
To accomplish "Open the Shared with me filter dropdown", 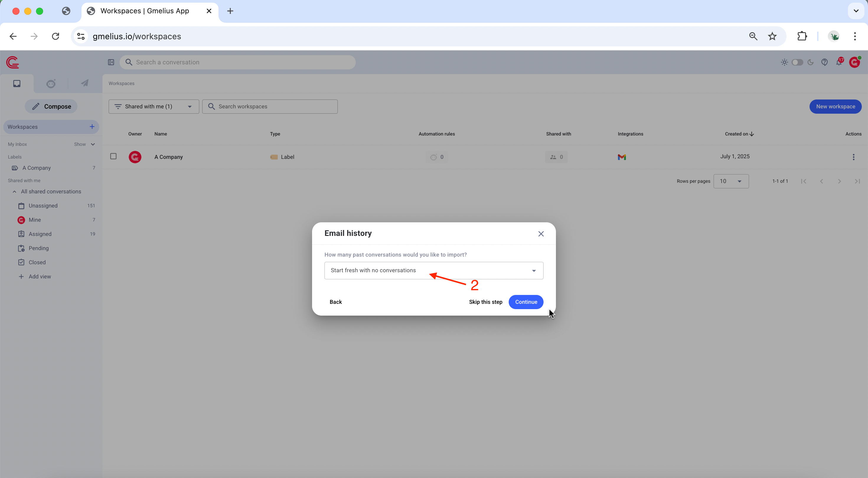I will click(x=154, y=107).
